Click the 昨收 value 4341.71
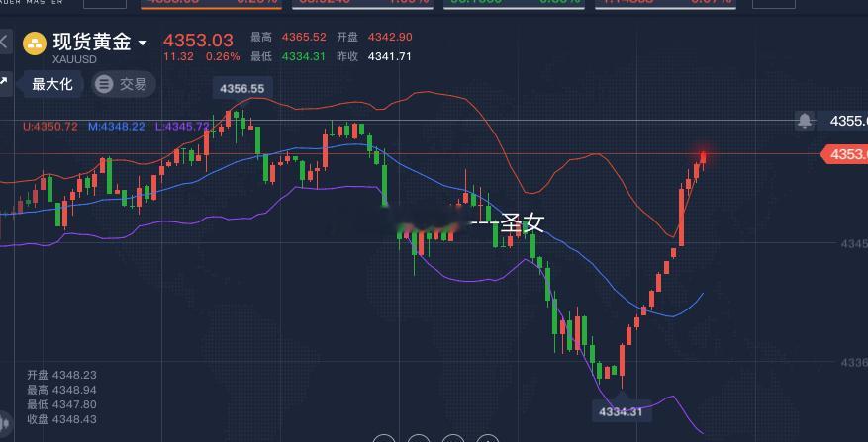This screenshot has width=868, height=442. (390, 56)
